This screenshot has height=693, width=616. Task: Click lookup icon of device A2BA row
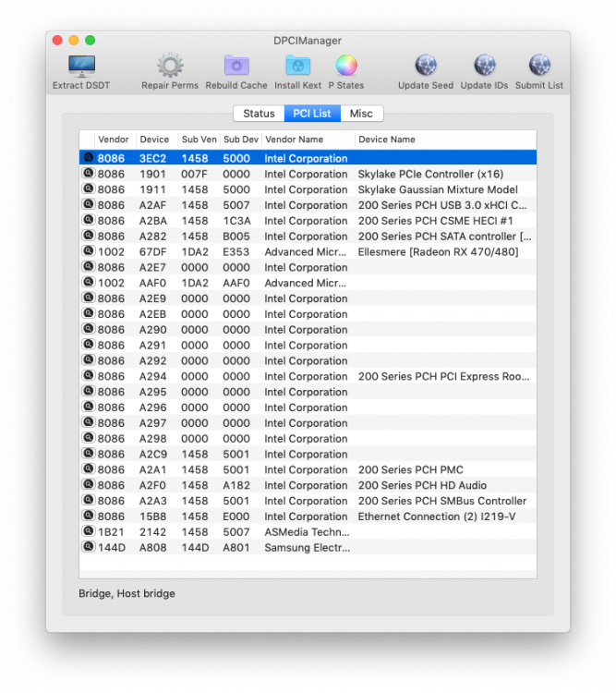point(89,220)
